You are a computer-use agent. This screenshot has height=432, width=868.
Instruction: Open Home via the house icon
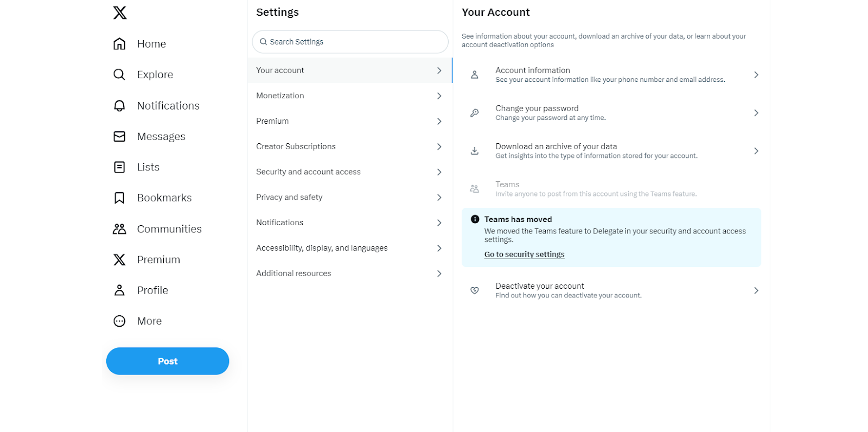(x=119, y=44)
